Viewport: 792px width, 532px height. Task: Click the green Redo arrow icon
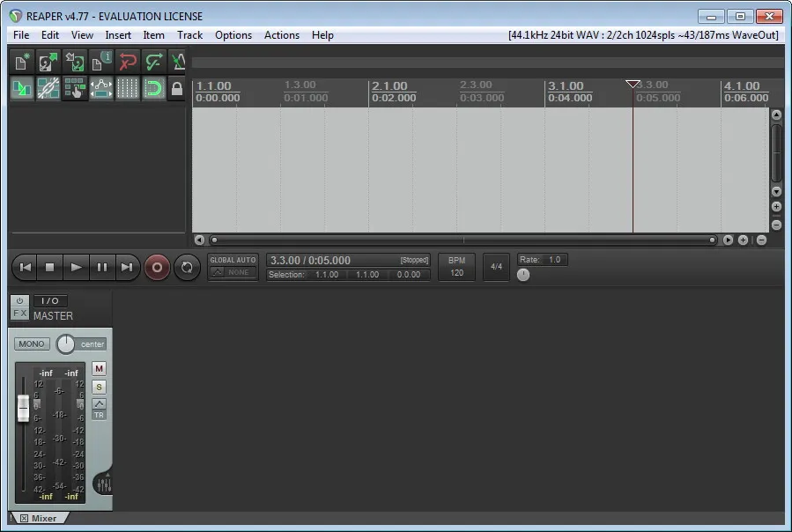[153, 62]
